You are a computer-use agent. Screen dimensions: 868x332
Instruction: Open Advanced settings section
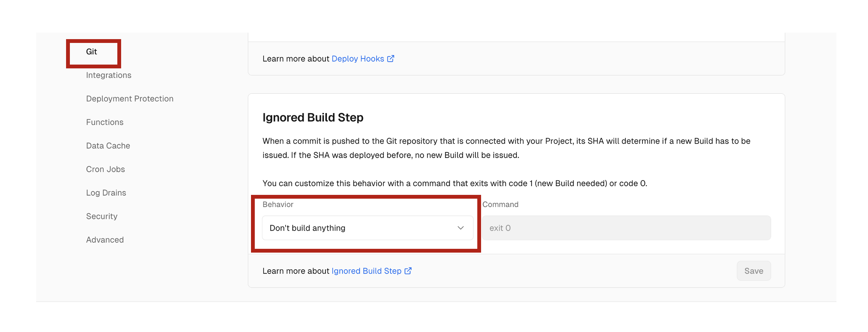tap(105, 240)
